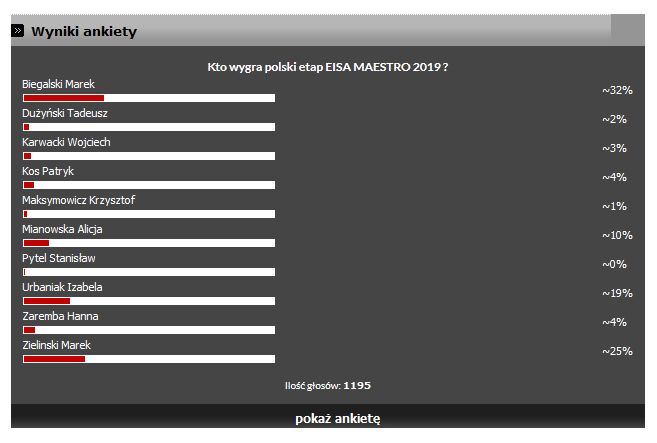Click the Biegalski Marek result bar

(x=148, y=98)
